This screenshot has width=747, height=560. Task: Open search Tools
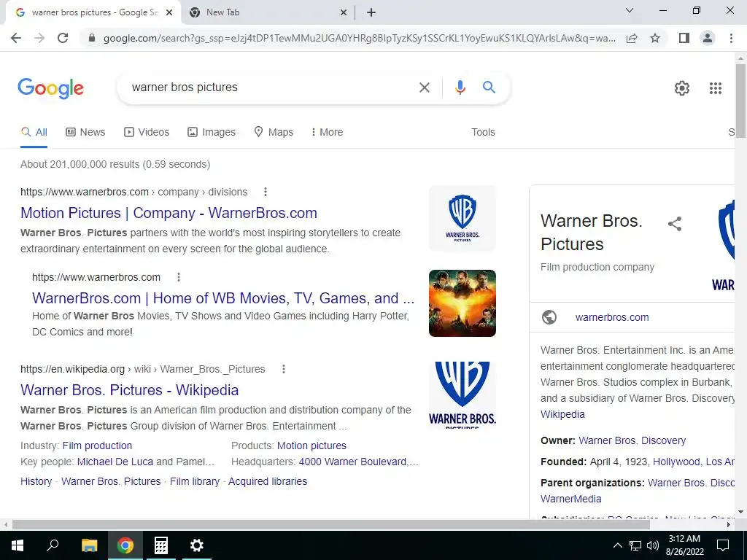tap(483, 132)
